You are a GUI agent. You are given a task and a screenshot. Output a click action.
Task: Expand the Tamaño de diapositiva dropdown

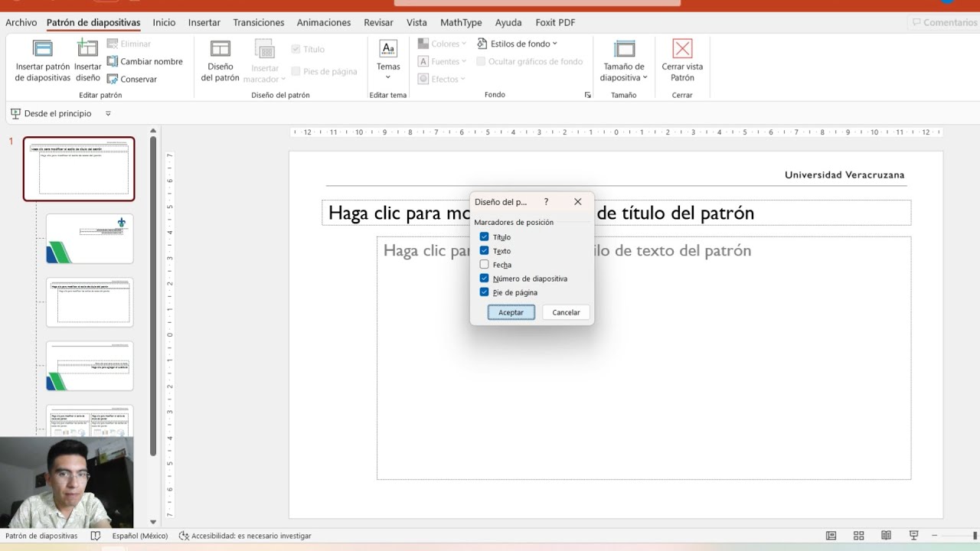[624, 60]
